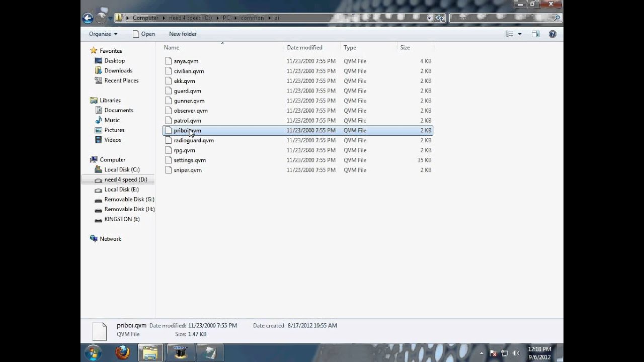Open Libraries in the navigation pane
This screenshot has height=362, width=644.
tap(110, 100)
